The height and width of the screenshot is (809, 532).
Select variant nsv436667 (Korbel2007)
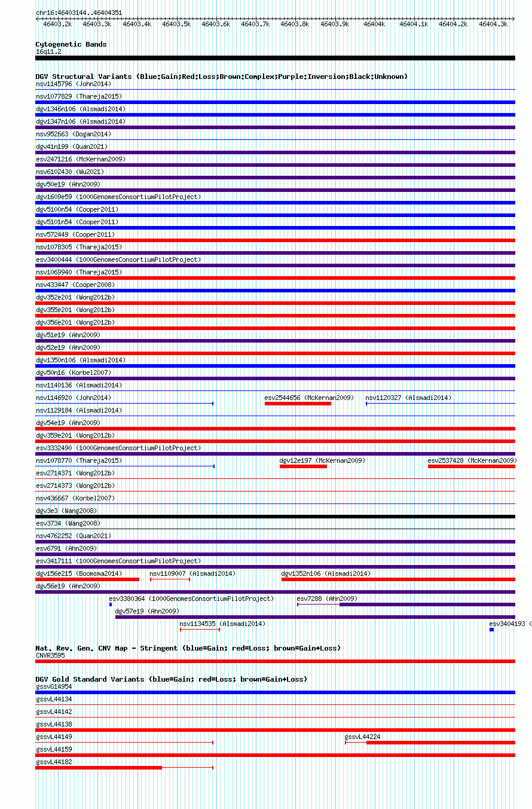point(275,504)
